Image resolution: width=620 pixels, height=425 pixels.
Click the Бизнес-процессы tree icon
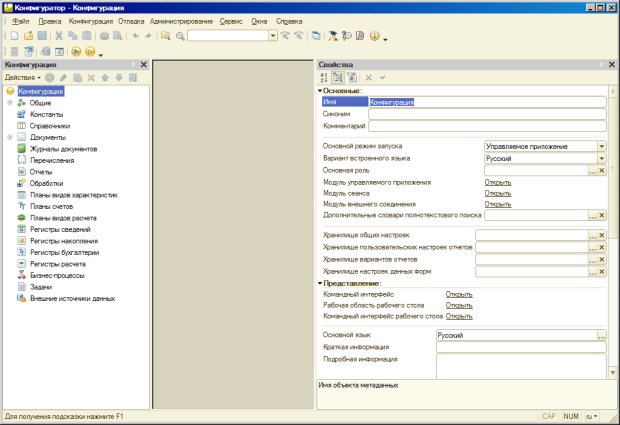click(22, 274)
